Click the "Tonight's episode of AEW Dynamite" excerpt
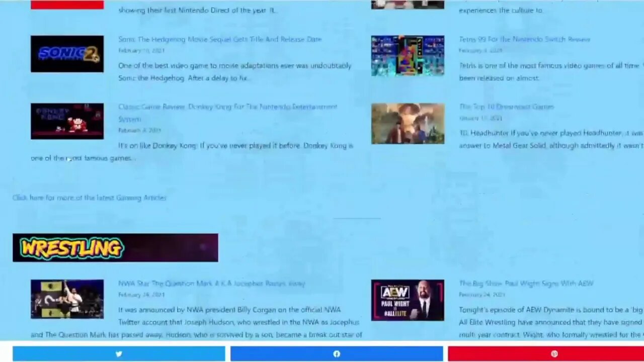 551,322
